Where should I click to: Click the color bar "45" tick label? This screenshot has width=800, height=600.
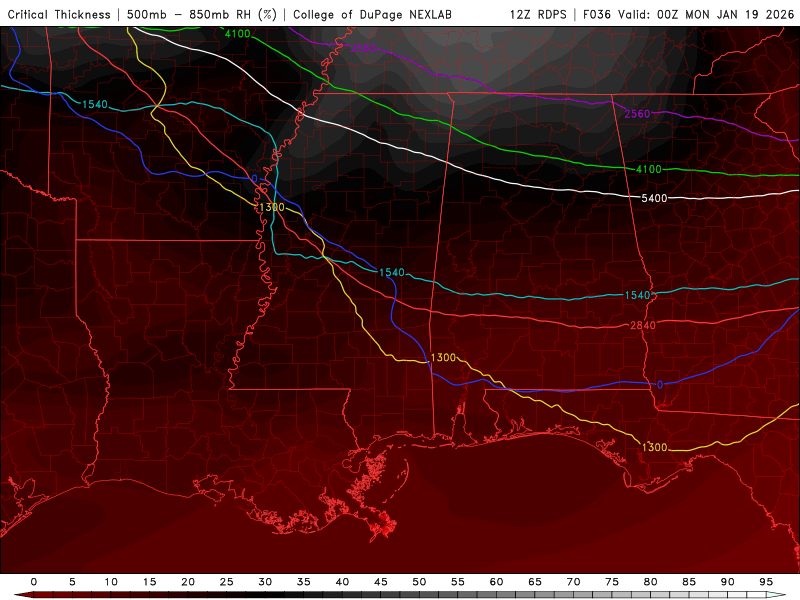(381, 582)
